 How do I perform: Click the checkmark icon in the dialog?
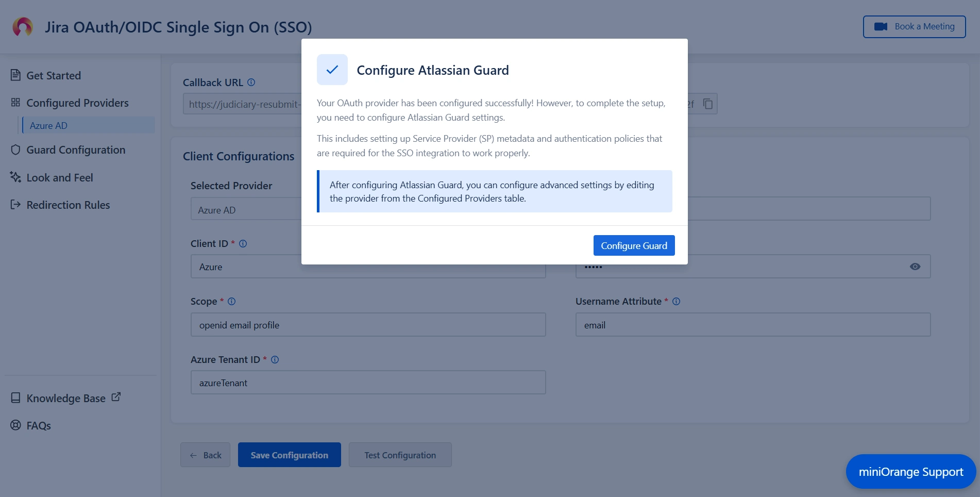pos(332,70)
